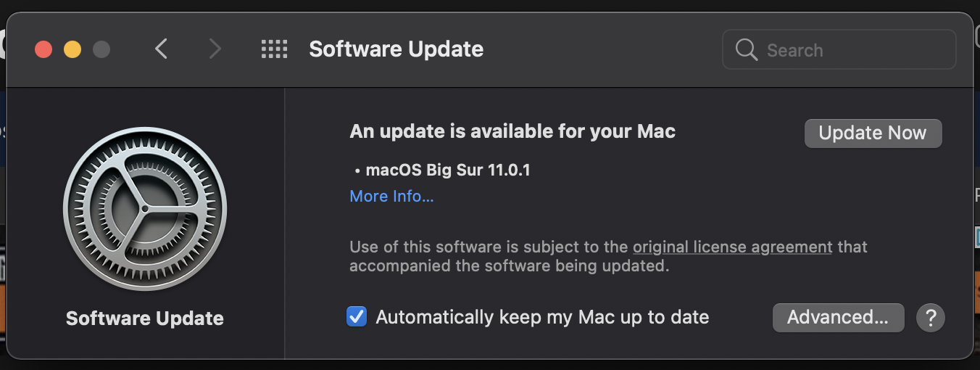Uncheck the automatic updates checkbox
The width and height of the screenshot is (980, 370).
pyautogui.click(x=356, y=317)
